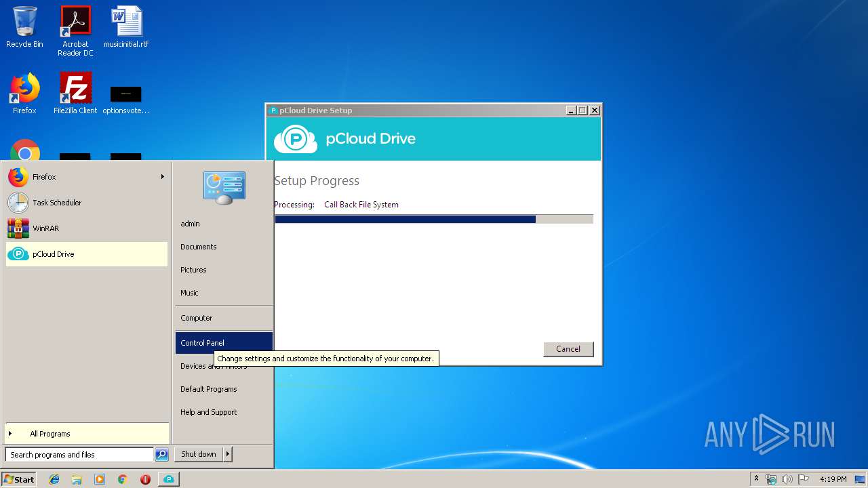Open admin personal folder link
The width and height of the screenshot is (868, 488).
224,224
